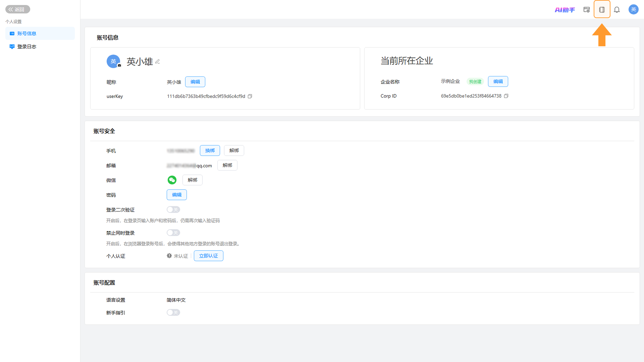The image size is (644, 362).
Task: Toggle 新手指引 switch
Action: coord(173,312)
